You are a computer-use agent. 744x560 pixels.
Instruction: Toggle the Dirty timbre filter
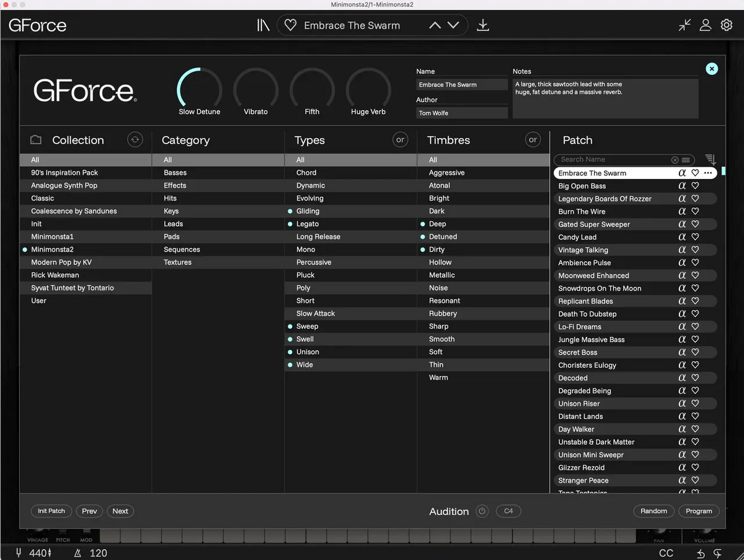(x=484, y=250)
